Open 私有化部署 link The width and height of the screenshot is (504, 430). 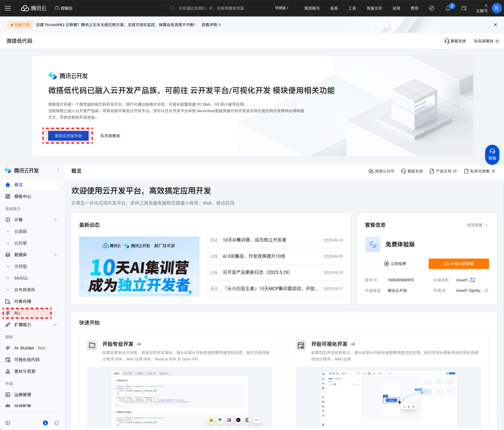(x=480, y=171)
